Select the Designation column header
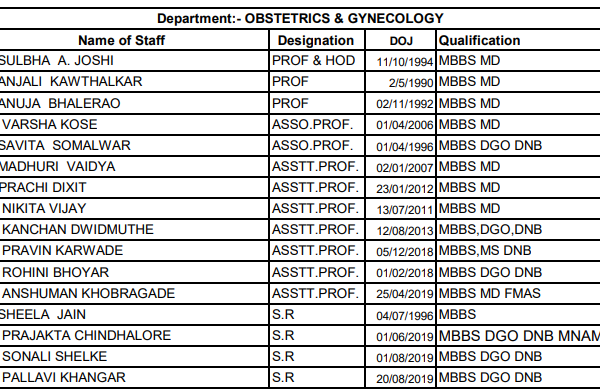Viewport: 600px width, 392px height. (316, 40)
